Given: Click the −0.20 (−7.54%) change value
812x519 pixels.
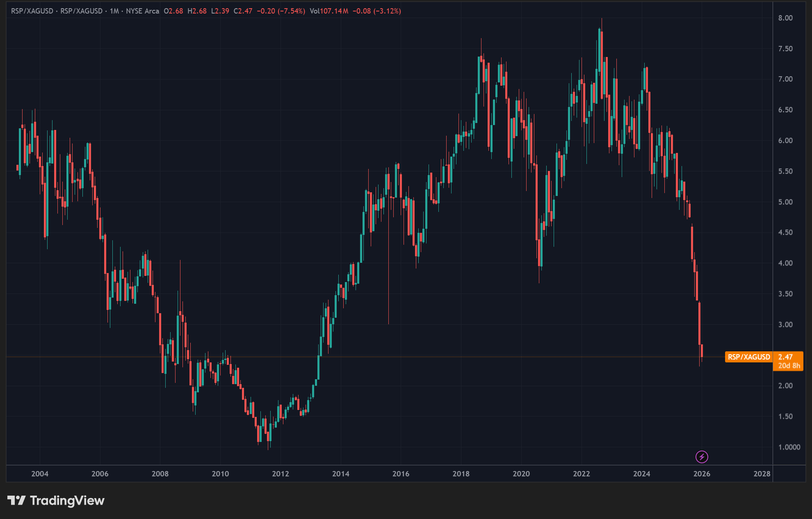Looking at the screenshot, I should point(281,11).
